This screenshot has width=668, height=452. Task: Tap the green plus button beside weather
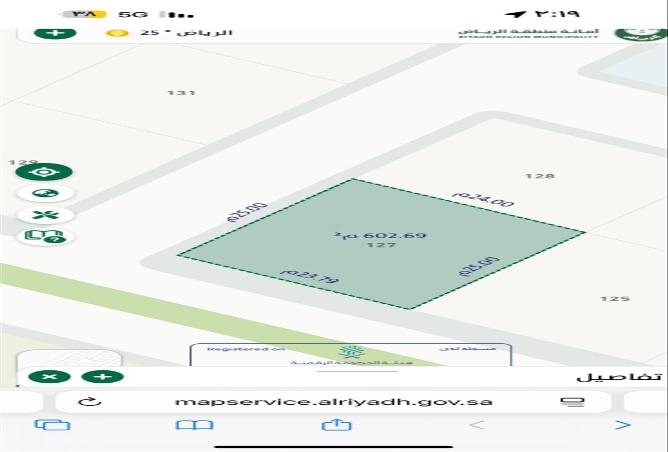55,33
